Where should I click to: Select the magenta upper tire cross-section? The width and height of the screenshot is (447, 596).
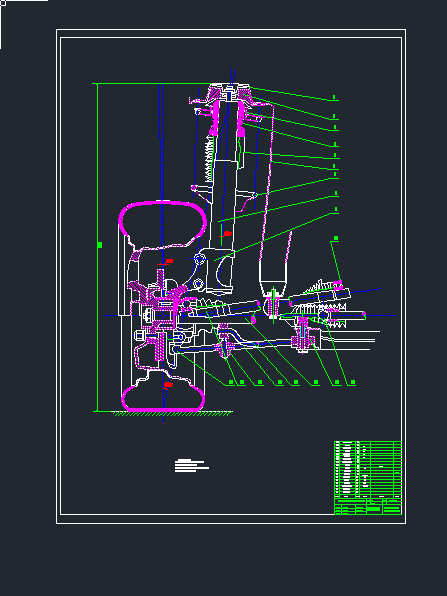[163, 224]
